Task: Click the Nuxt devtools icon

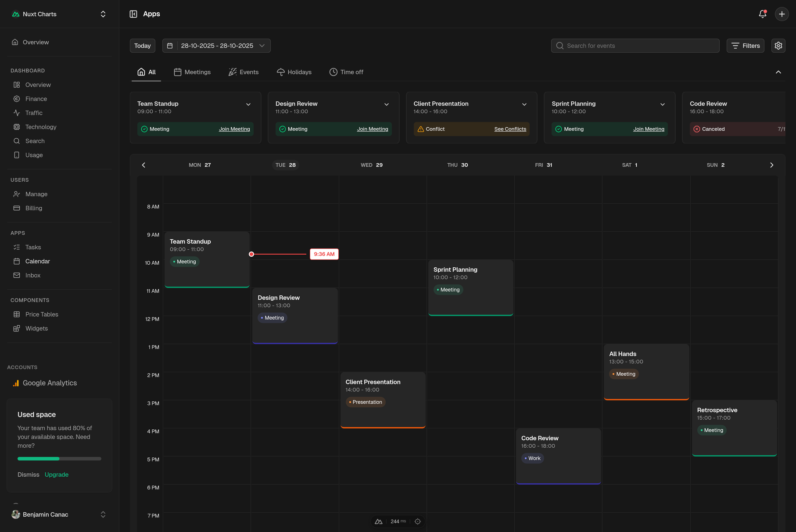Action: click(379, 521)
